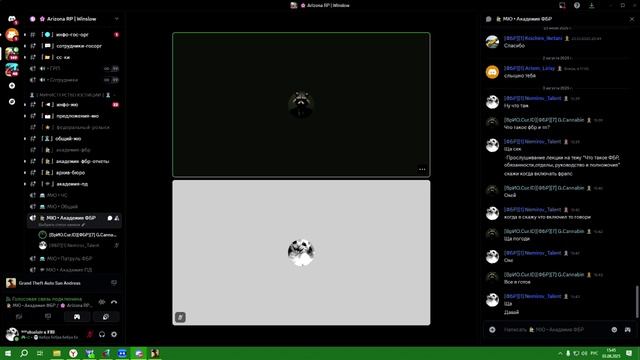The height and width of the screenshot is (360, 640).
Task: Open Yandex Browser from taskbar
Action: tap(73, 353)
